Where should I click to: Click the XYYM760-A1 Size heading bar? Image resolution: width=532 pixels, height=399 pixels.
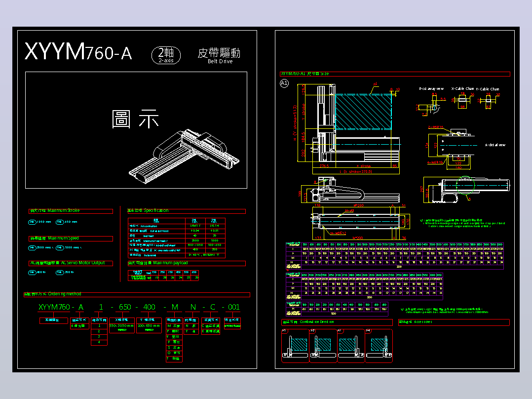coord(395,74)
